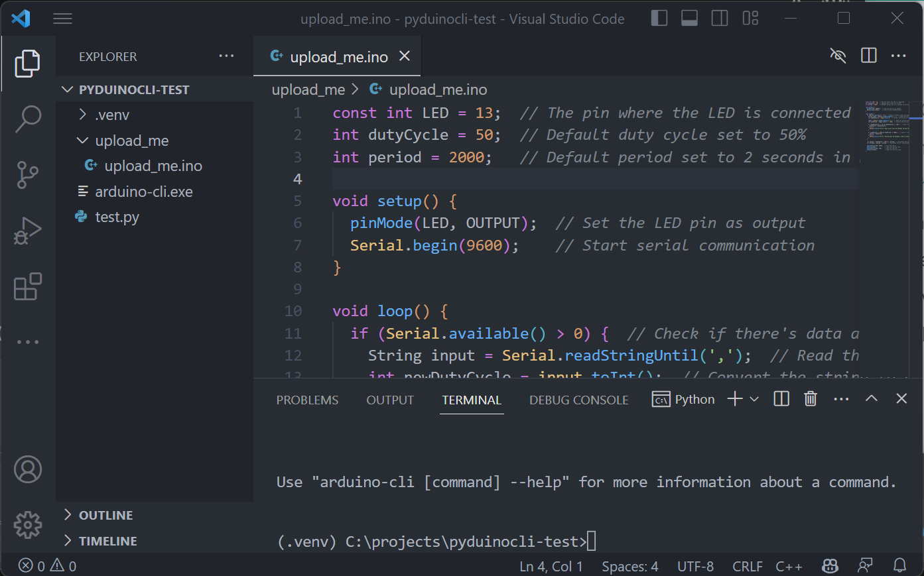Screen dimensions: 924x576
Task: Toggle the crossed-out eye editor action
Action: (x=838, y=56)
